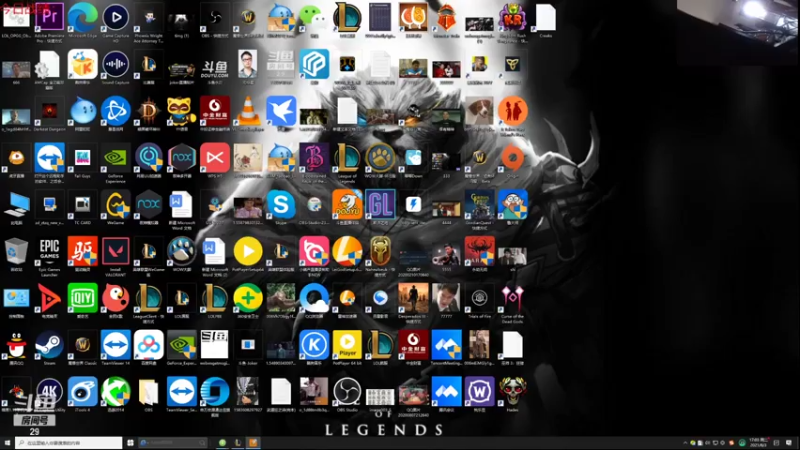Open the Skype shortcut

click(281, 205)
